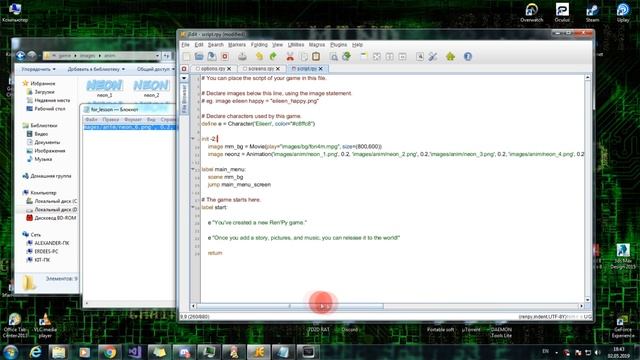Click the Find magnifier icon in jEdit toolbar
The width and height of the screenshot is (640, 360).
coord(333,57)
